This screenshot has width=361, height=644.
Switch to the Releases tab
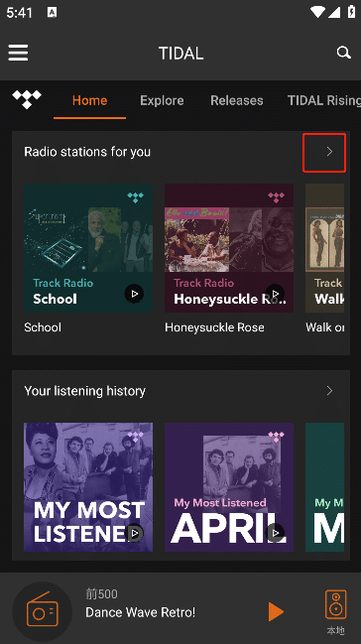237,100
